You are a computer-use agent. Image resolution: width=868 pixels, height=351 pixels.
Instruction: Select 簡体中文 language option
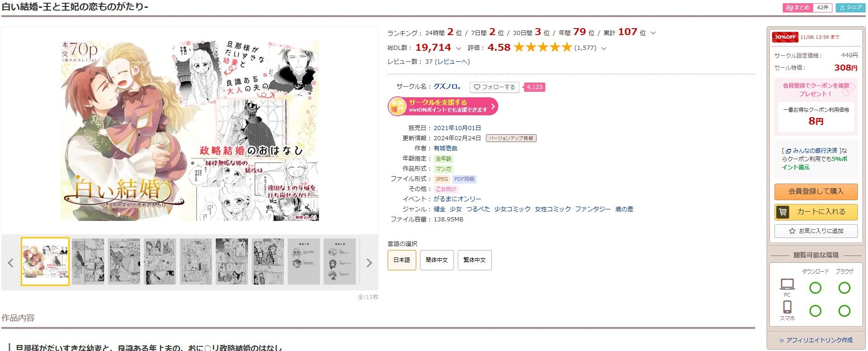pyautogui.click(x=437, y=260)
